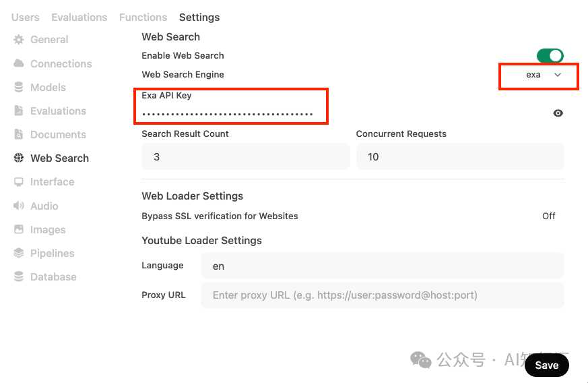Reveal the Exa API Key with eye icon
588x383 pixels.
pyautogui.click(x=558, y=113)
